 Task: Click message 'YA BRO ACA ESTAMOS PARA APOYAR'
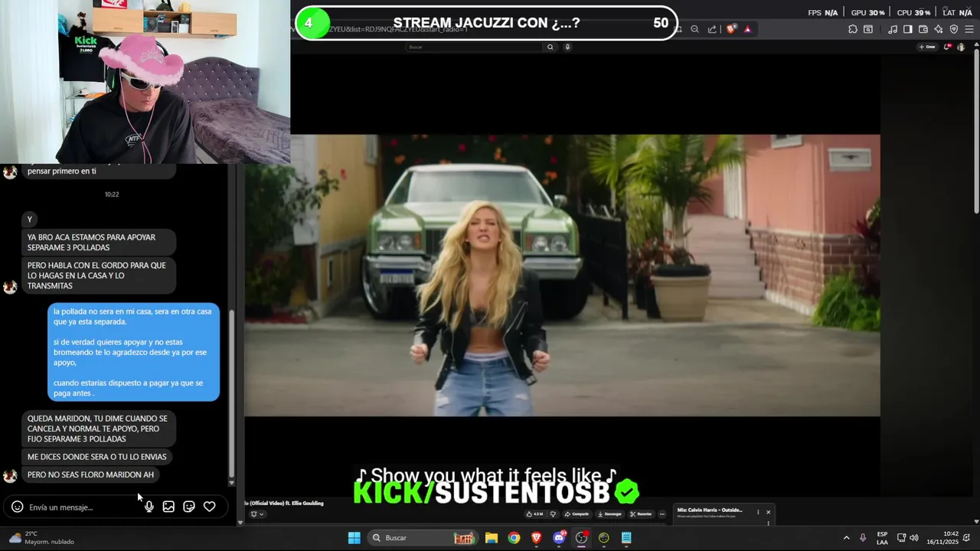tap(99, 242)
